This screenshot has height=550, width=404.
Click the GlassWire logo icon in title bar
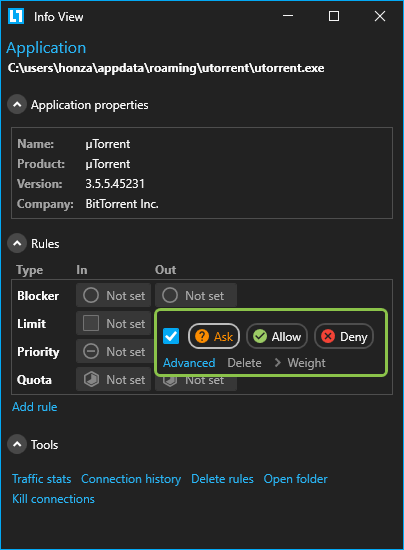[x=16, y=16]
